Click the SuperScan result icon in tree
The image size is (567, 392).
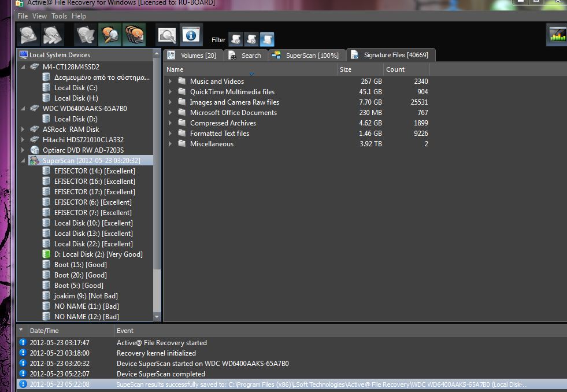(34, 161)
